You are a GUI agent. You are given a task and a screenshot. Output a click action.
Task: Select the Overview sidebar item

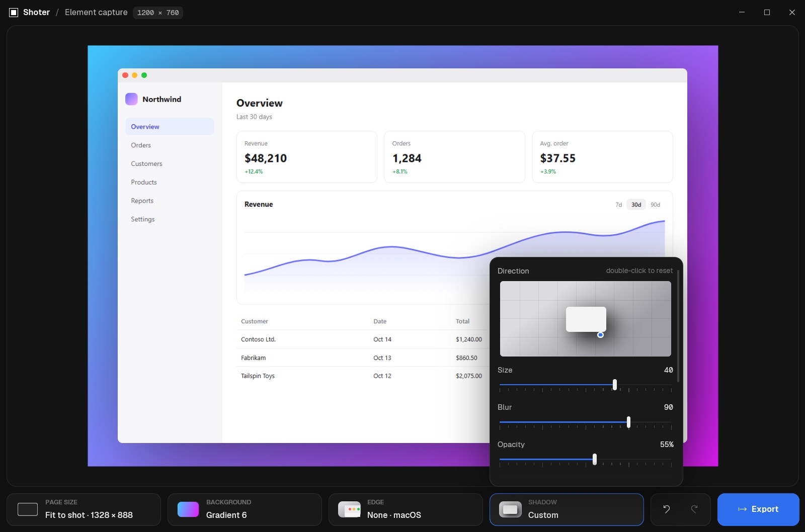[x=170, y=127]
